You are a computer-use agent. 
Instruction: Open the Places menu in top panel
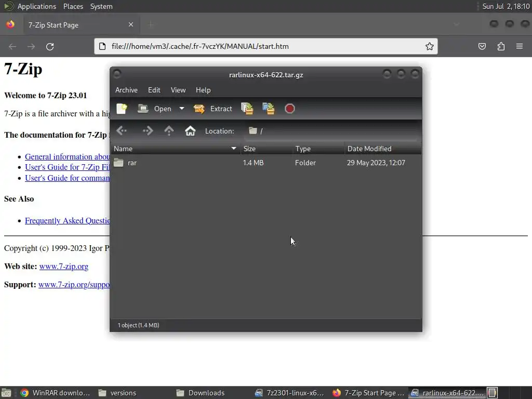point(73,6)
